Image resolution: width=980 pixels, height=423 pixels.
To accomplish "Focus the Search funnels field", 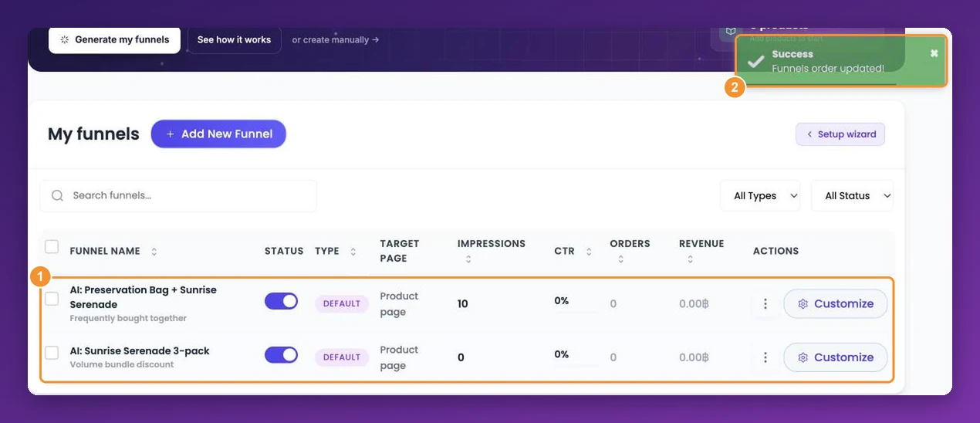I will (178, 195).
